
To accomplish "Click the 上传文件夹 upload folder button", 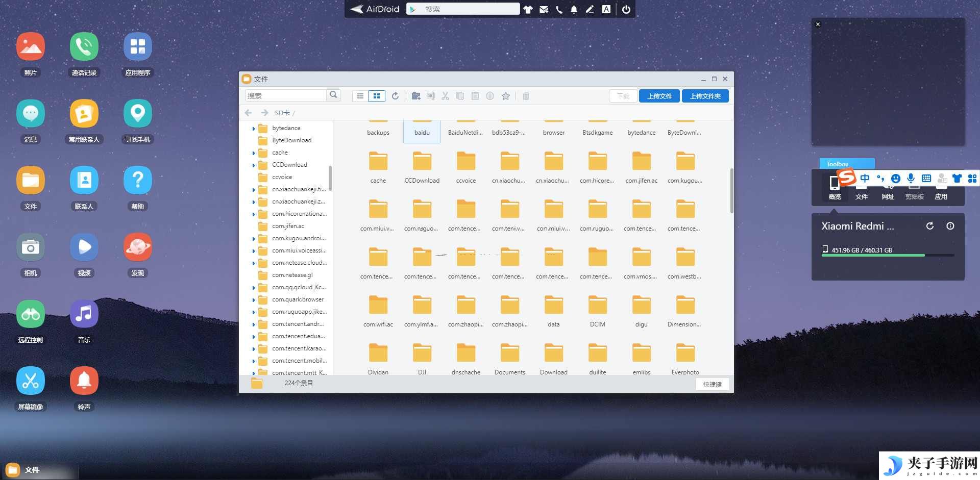I will [705, 96].
